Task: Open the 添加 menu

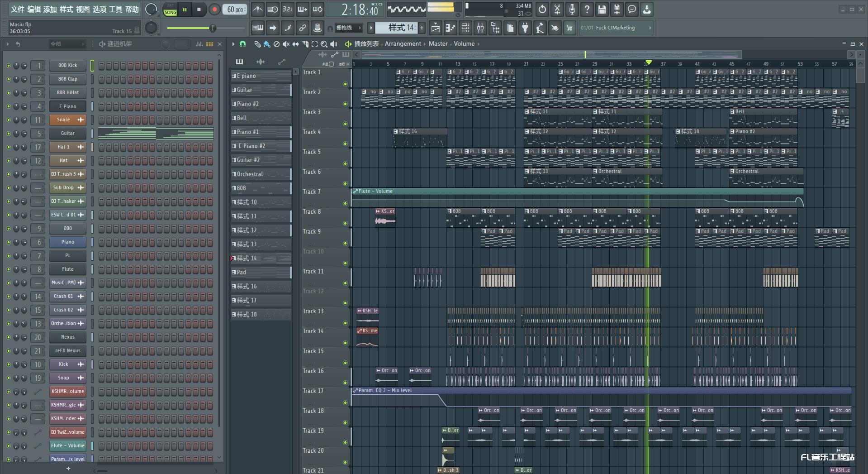Action: point(50,9)
